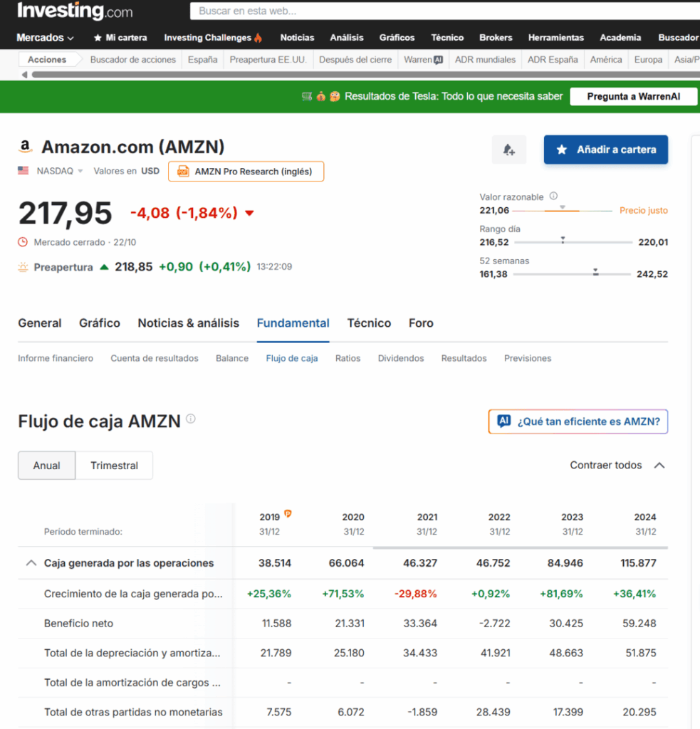Switch to Trimestral period view
Viewport: 700px width, 729px height.
[x=114, y=466]
